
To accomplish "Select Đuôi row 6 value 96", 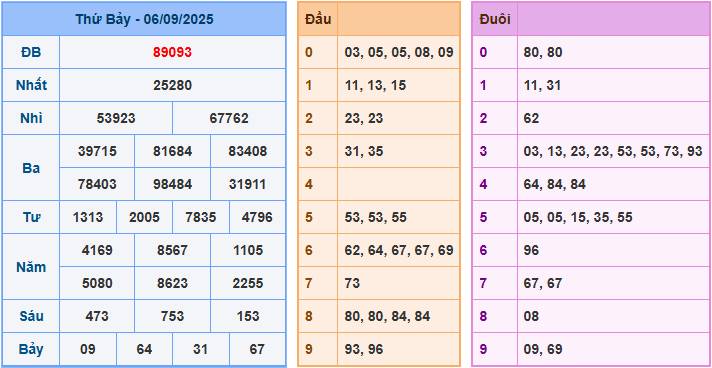I will pos(531,250).
